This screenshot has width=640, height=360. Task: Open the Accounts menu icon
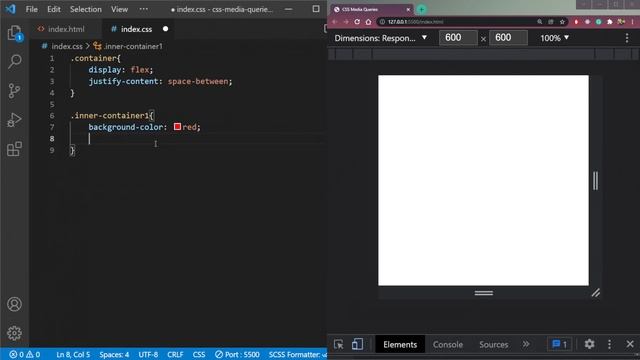pos(15,304)
